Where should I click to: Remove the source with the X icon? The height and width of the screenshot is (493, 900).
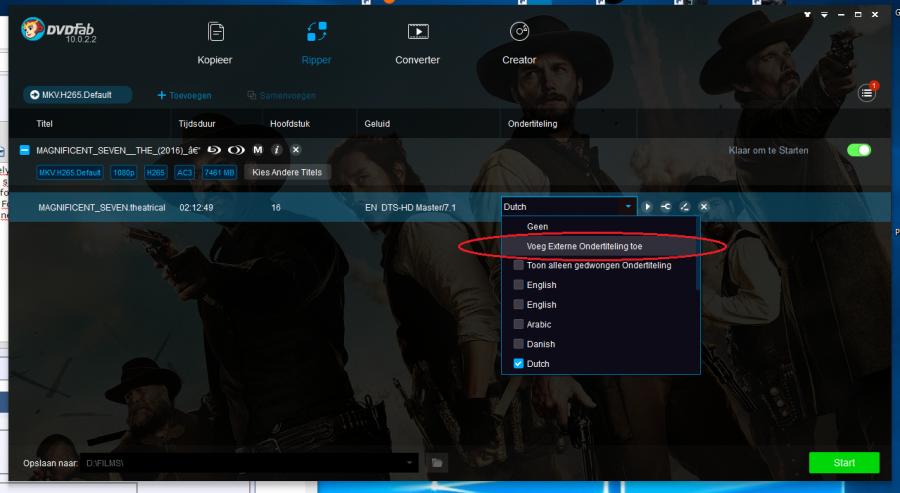tap(296, 150)
